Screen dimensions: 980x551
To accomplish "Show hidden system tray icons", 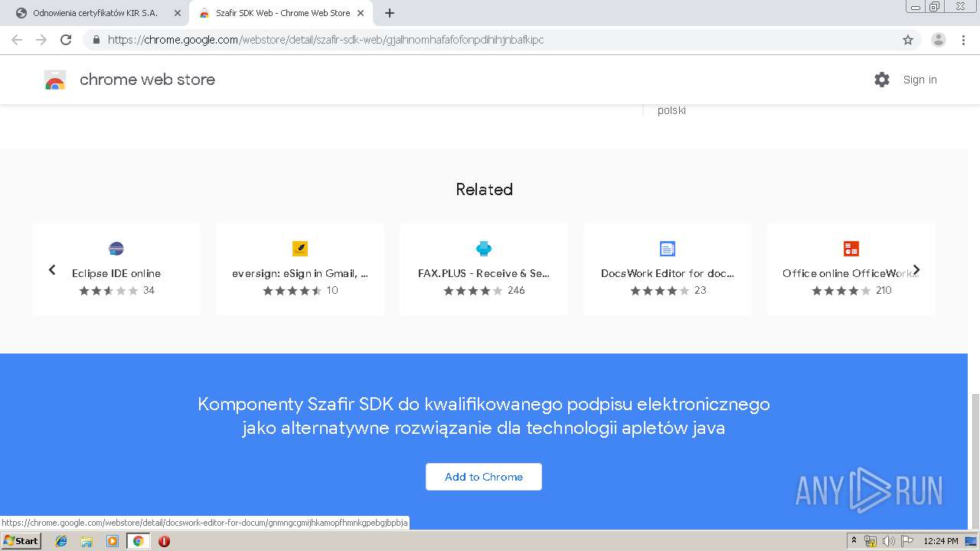I will (854, 541).
